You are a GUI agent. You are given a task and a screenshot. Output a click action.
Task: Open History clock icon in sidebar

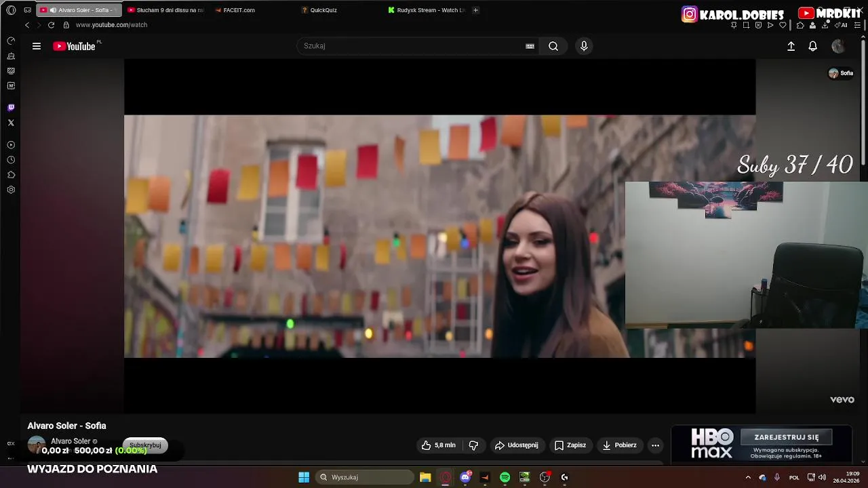pyautogui.click(x=11, y=160)
